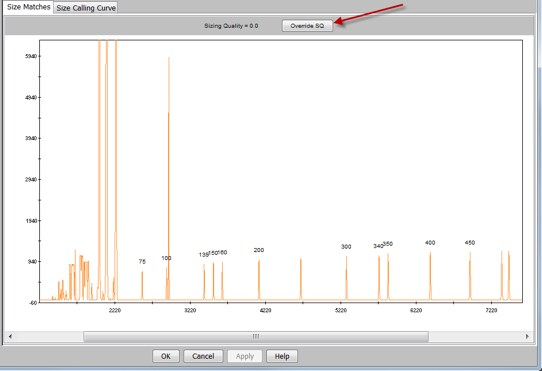The width and height of the screenshot is (542, 371).
Task: Open Help for this dialog
Action: (282, 356)
